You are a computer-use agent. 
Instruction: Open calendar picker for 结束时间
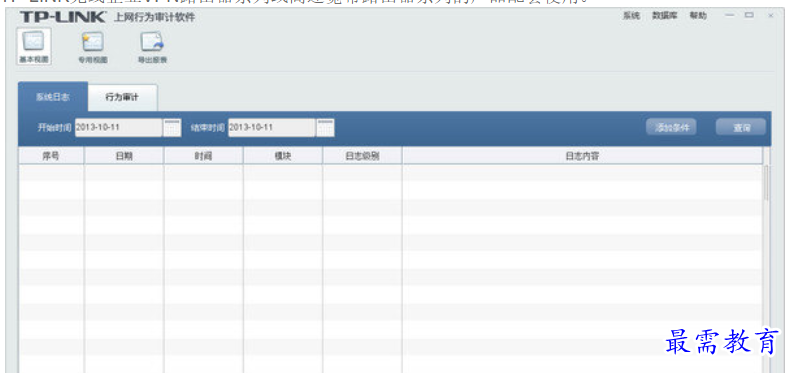325,128
